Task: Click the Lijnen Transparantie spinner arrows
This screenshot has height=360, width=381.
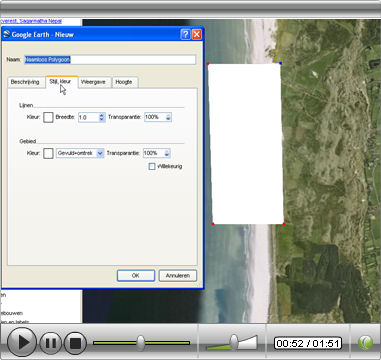Action: point(168,117)
